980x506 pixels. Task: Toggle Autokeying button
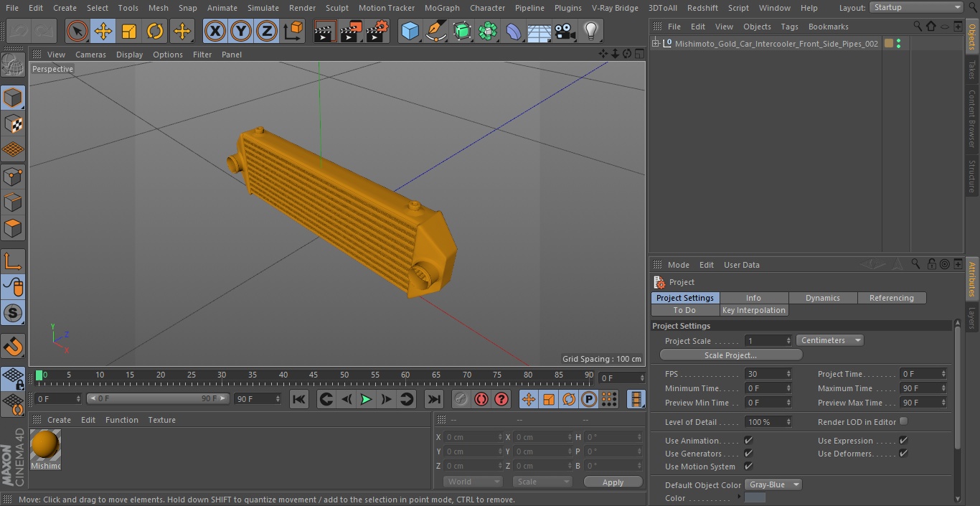[481, 399]
